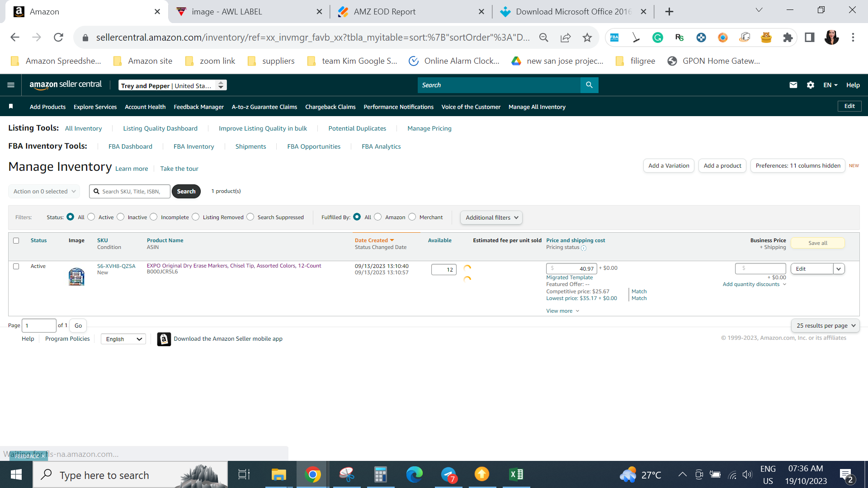
Task: Bookmark this page with the star
Action: 587,38
